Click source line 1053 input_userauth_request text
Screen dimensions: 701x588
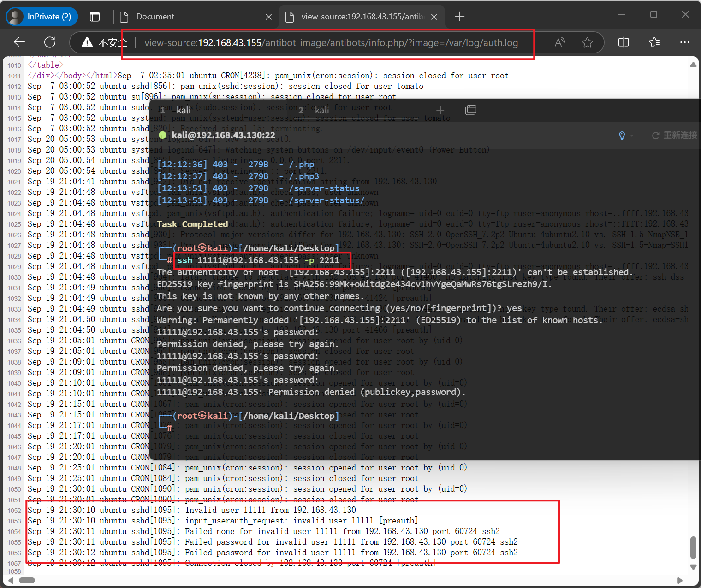pyautogui.click(x=223, y=521)
